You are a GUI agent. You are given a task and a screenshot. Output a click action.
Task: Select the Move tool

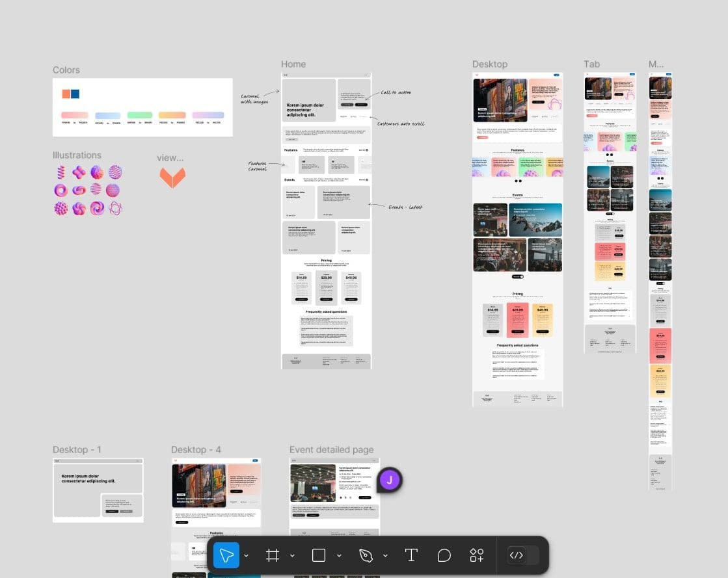[x=226, y=555]
